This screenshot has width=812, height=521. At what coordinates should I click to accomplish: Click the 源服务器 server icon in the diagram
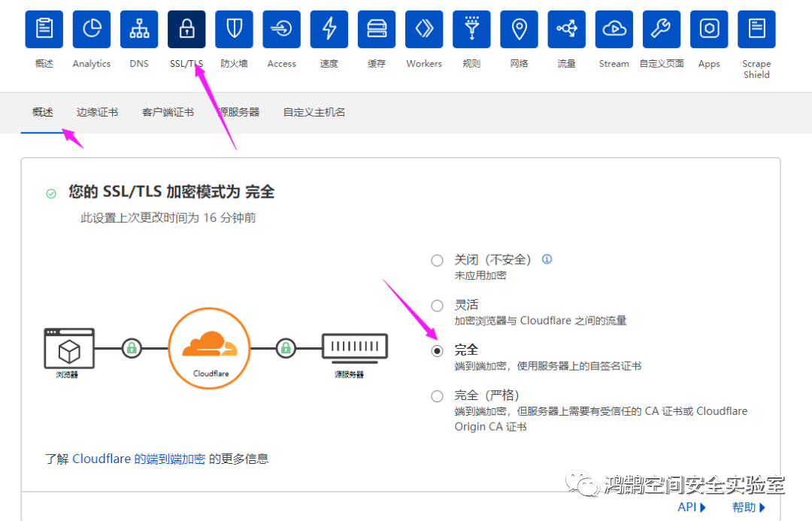click(x=355, y=347)
